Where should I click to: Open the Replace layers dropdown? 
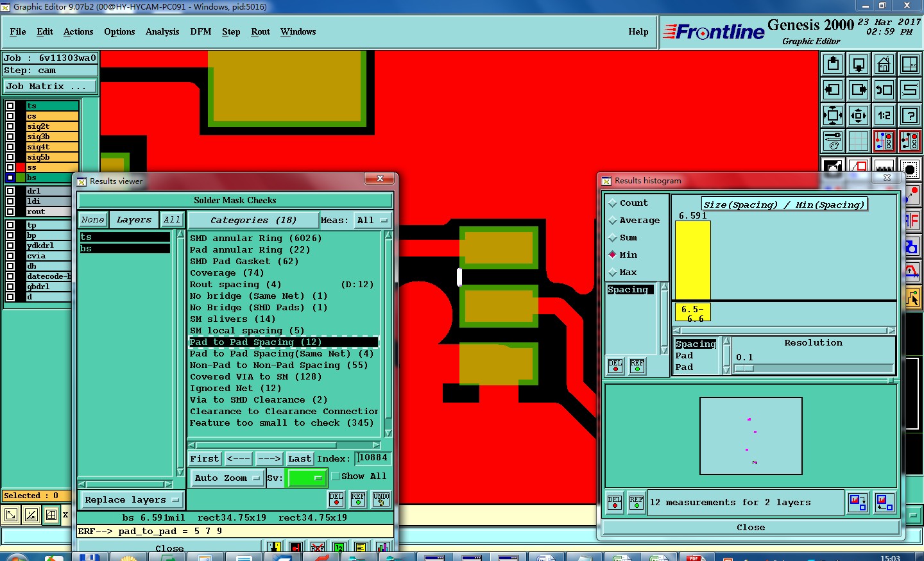tap(132, 500)
